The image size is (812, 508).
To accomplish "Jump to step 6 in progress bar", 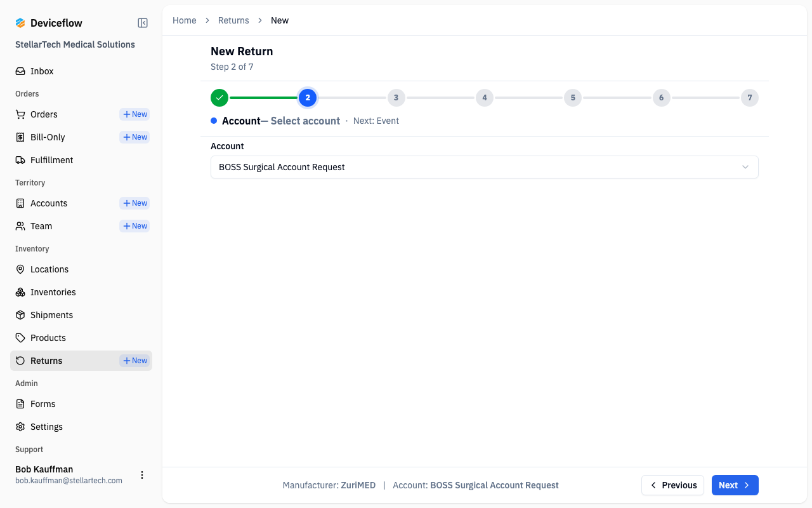I will (x=662, y=98).
